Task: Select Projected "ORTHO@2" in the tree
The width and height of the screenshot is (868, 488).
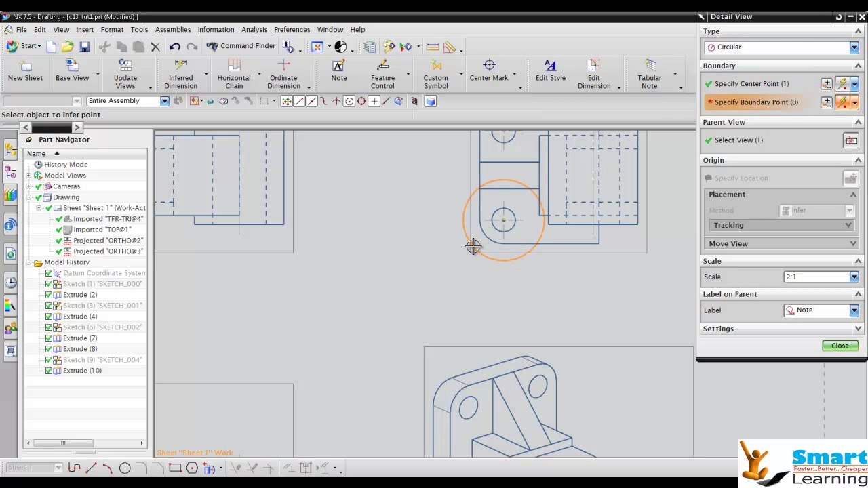Action: [x=108, y=241]
